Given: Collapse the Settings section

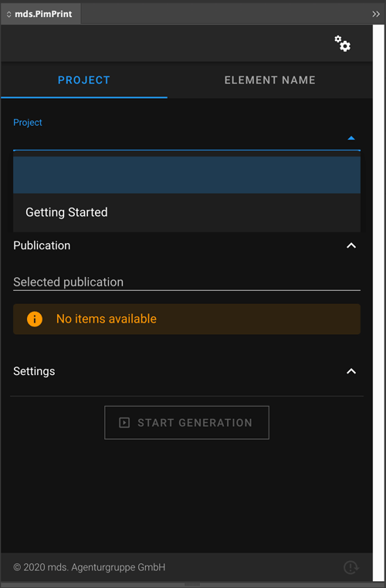Looking at the screenshot, I should 351,371.
